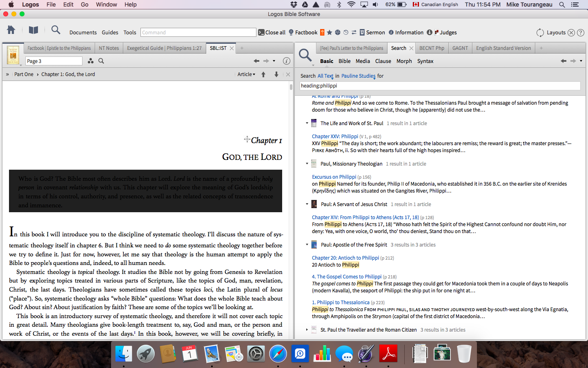Open the Layouts menu
This screenshot has height=368, width=588.
(556, 32)
